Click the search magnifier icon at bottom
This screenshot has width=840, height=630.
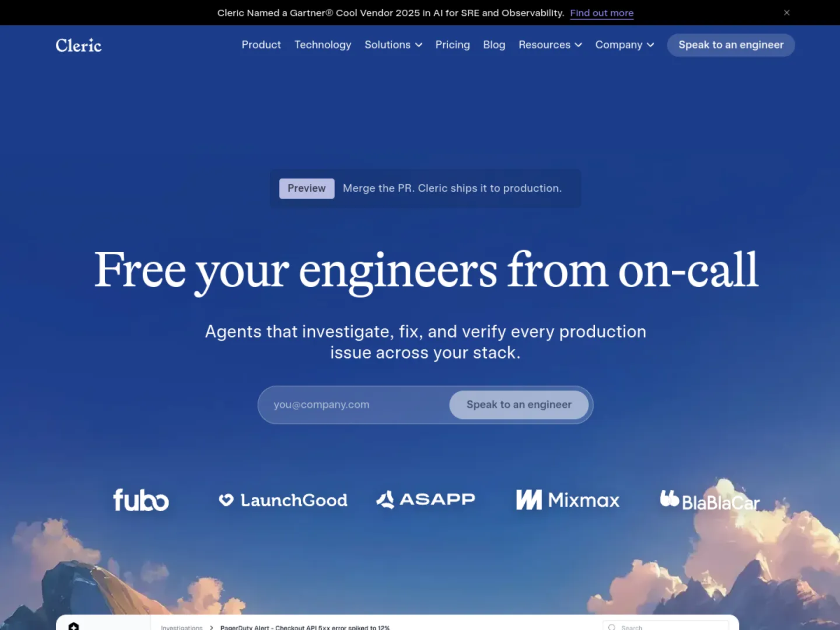coord(611,626)
